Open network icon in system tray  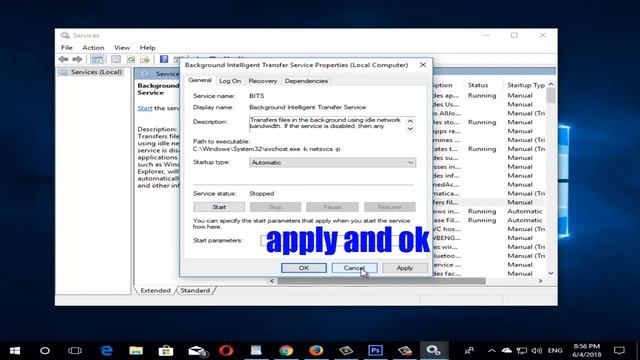(x=522, y=351)
